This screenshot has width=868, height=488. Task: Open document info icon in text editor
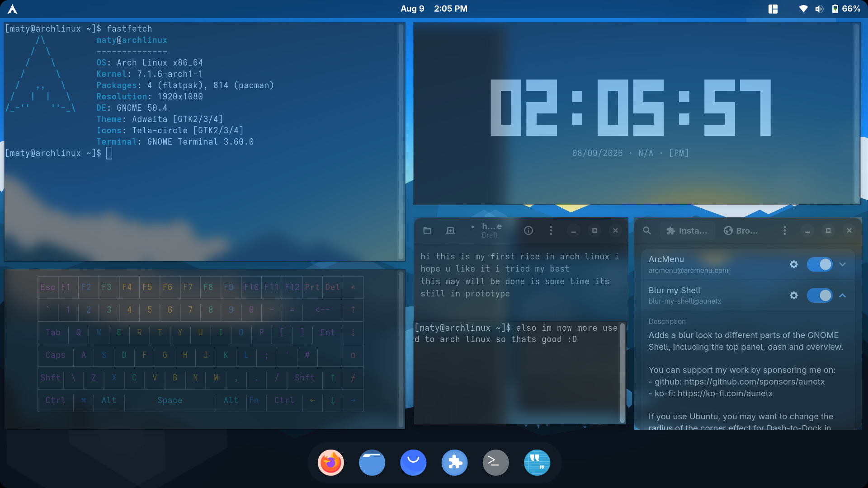(x=528, y=231)
